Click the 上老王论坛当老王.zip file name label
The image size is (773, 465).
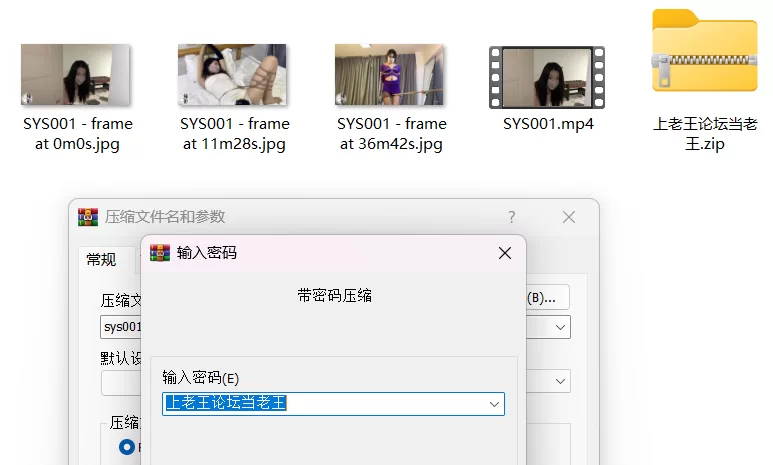tap(705, 134)
